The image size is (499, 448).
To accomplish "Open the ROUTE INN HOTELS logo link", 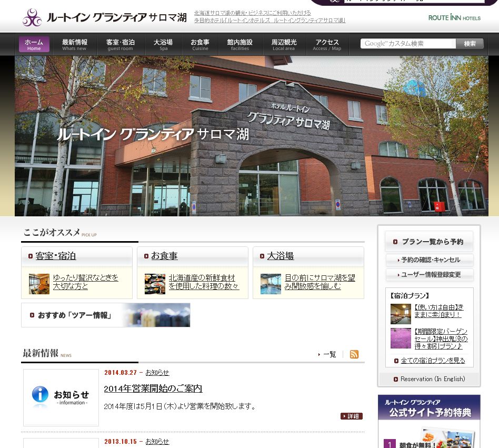I will (454, 17).
